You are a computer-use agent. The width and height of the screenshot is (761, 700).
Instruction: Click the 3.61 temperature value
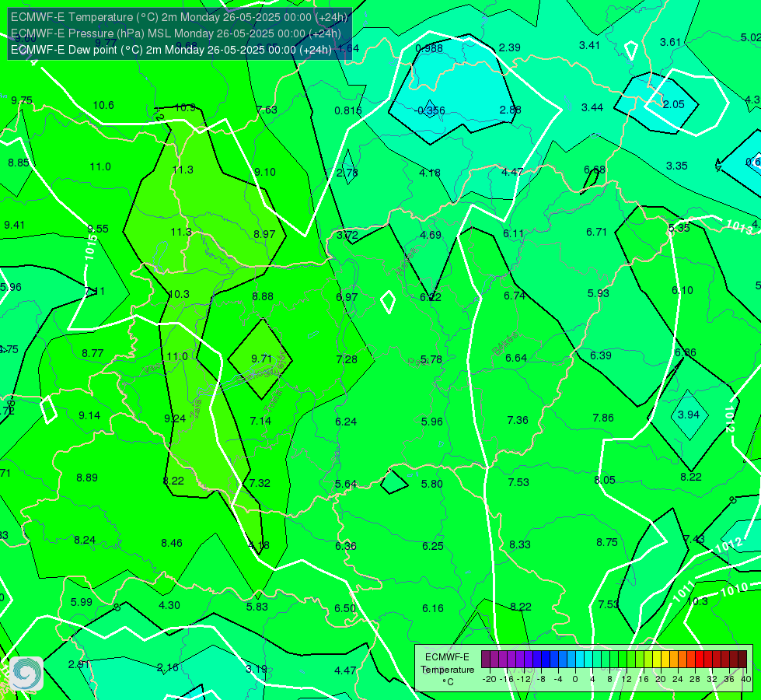[670, 42]
